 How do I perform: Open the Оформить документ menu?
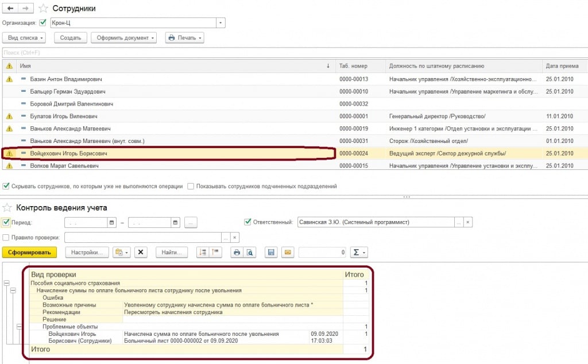pos(124,38)
